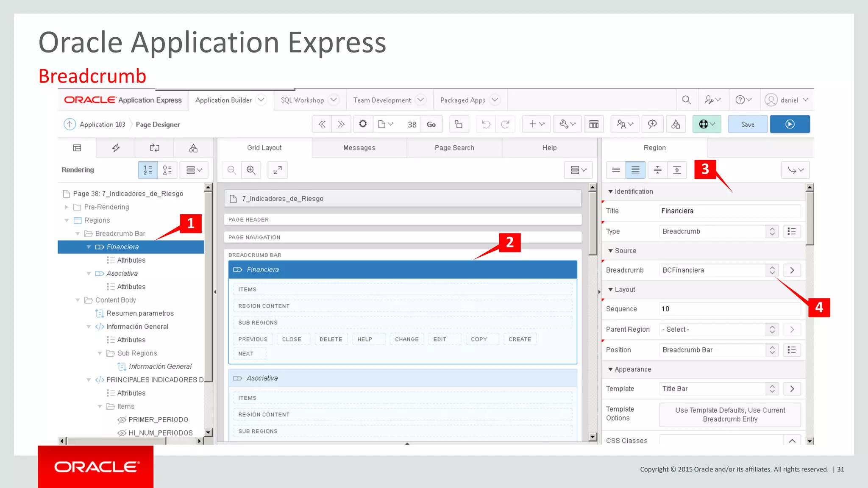868x488 pixels.
Task: Click the zoom in magnifier in grid layout
Action: [251, 170]
